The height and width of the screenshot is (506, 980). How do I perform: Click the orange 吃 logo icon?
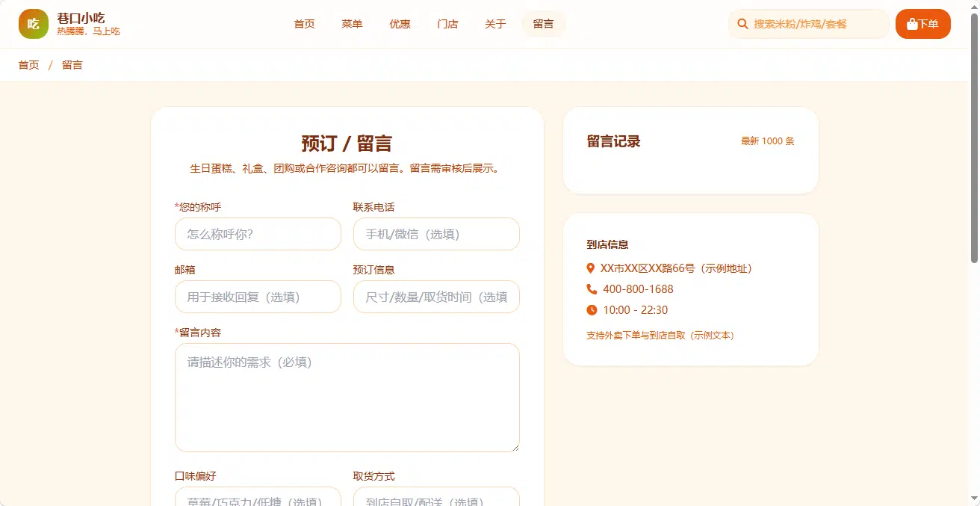[x=34, y=24]
